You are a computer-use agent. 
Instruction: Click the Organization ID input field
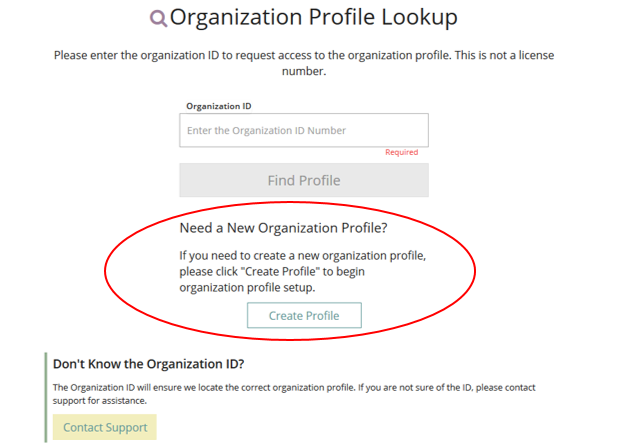pos(304,130)
